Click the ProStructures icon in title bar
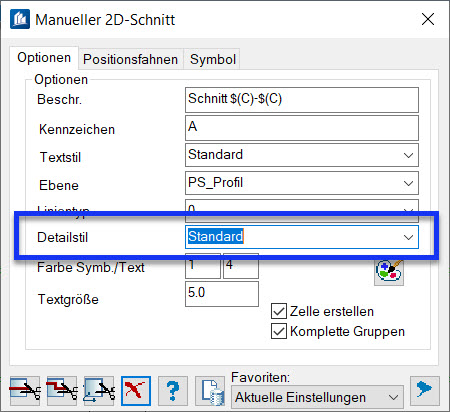450x412 pixels. (20, 19)
